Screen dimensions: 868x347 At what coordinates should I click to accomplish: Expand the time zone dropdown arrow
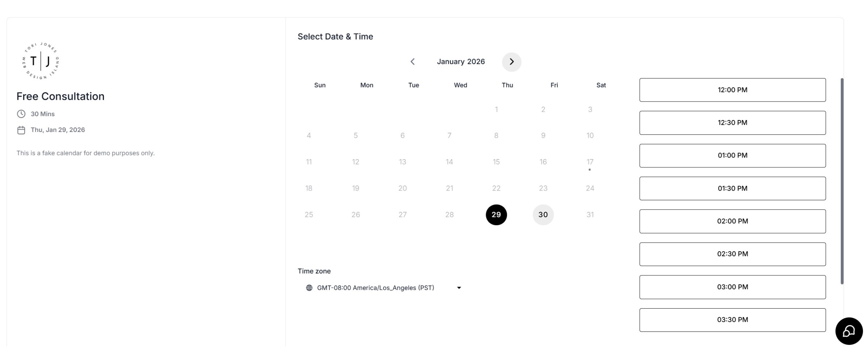(x=459, y=288)
